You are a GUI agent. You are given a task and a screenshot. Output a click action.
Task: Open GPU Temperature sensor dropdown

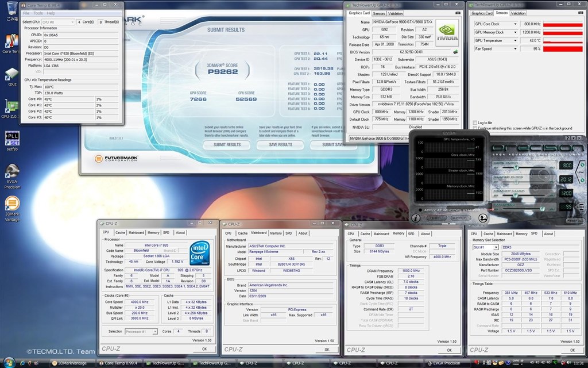[515, 41]
